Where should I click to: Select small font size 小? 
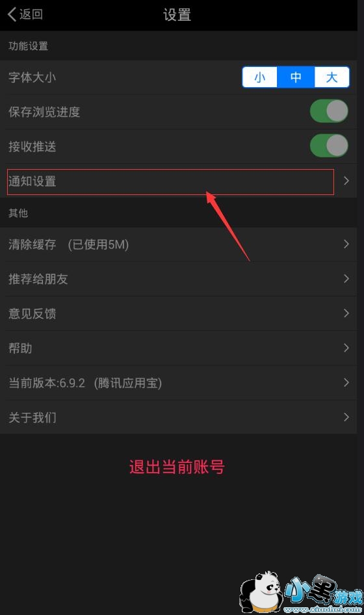coord(259,77)
